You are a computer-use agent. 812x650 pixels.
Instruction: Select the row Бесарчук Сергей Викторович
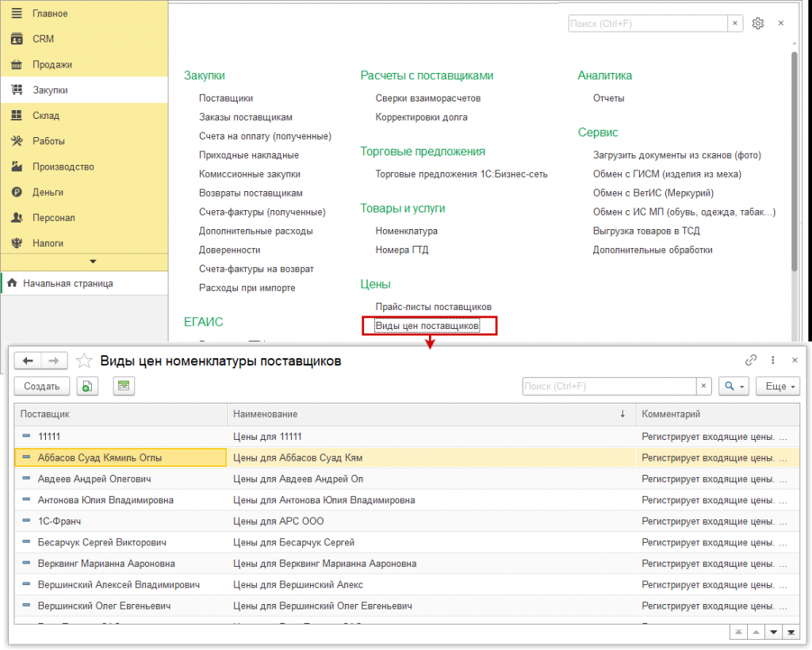[x=407, y=542]
